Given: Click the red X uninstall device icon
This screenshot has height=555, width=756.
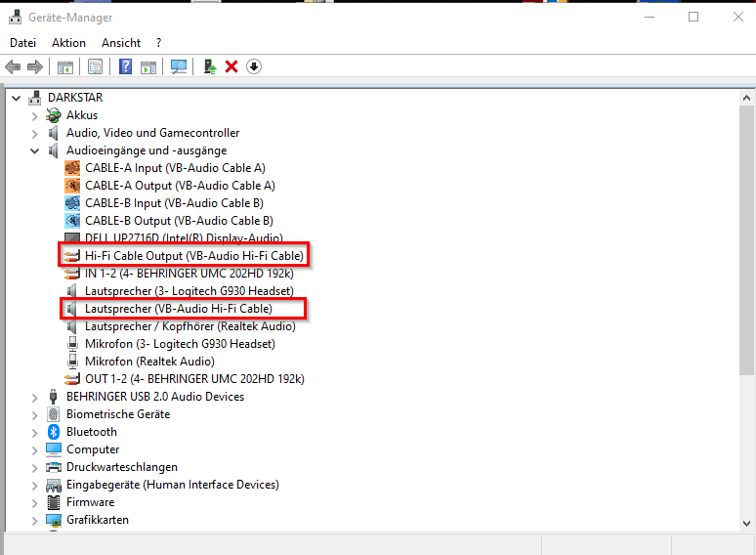Looking at the screenshot, I should [x=231, y=66].
